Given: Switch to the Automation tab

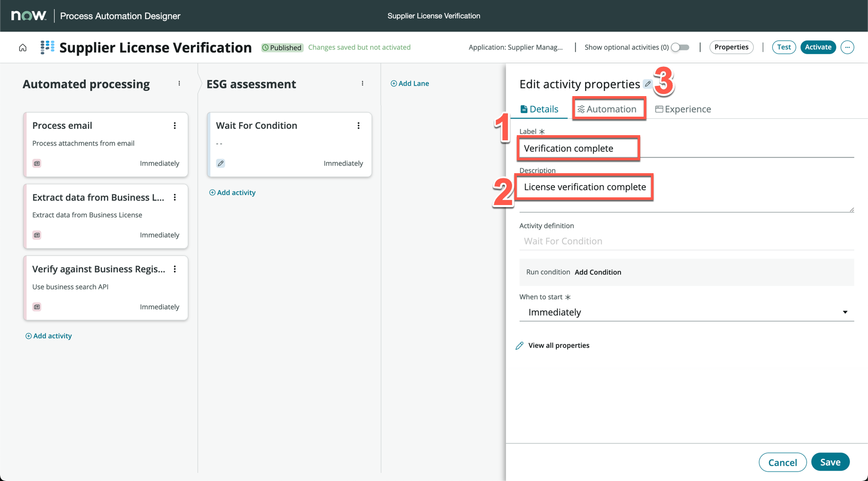Looking at the screenshot, I should click(607, 109).
